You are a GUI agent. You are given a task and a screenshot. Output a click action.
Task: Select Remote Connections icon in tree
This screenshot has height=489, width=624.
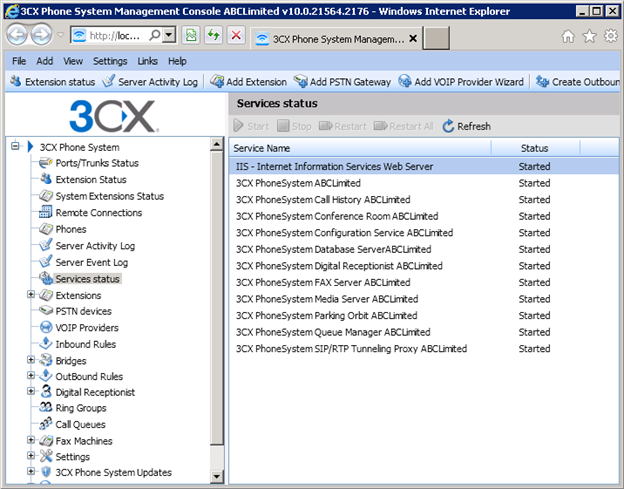[x=46, y=212]
